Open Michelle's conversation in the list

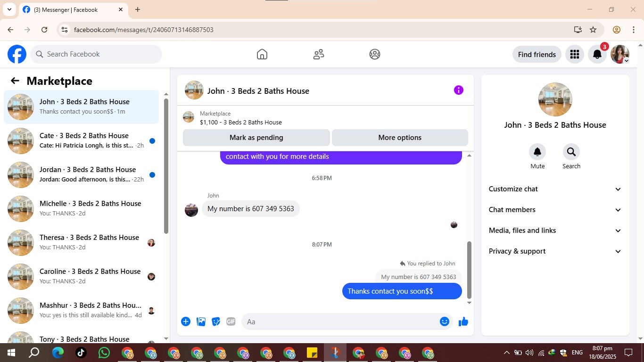click(82, 209)
